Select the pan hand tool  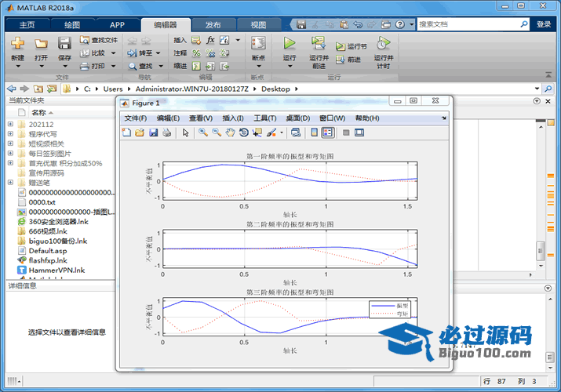click(x=230, y=132)
